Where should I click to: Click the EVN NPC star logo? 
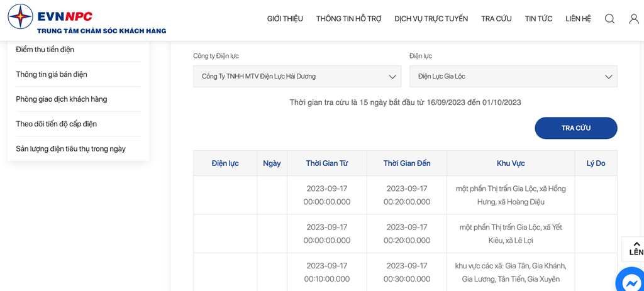click(21, 17)
